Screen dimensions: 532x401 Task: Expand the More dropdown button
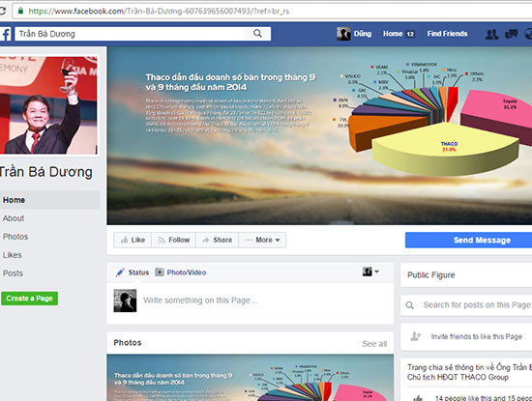click(x=262, y=240)
